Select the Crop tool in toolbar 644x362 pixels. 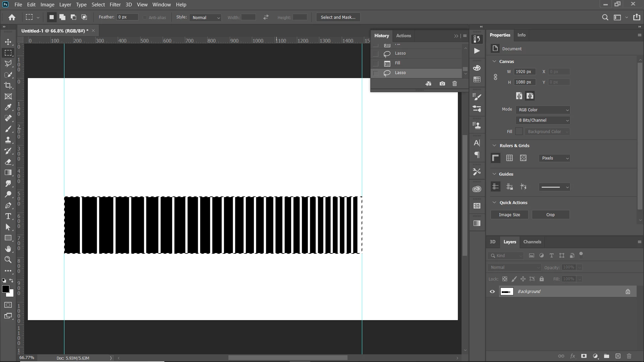tap(8, 85)
